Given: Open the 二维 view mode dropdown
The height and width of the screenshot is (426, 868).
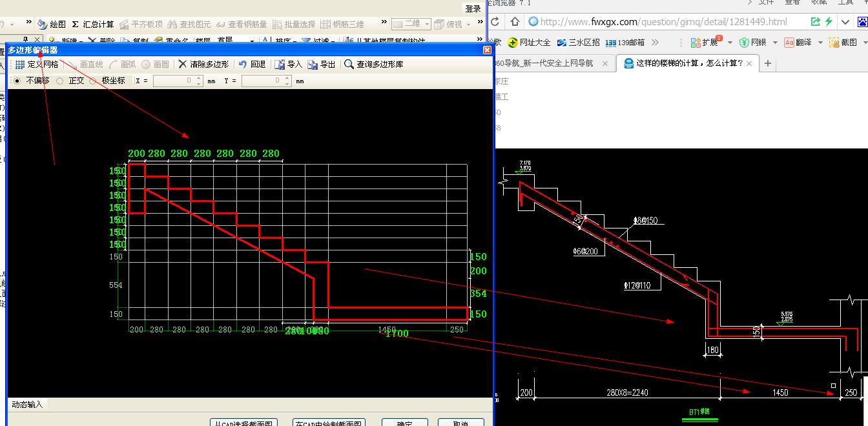Looking at the screenshot, I should [411, 24].
